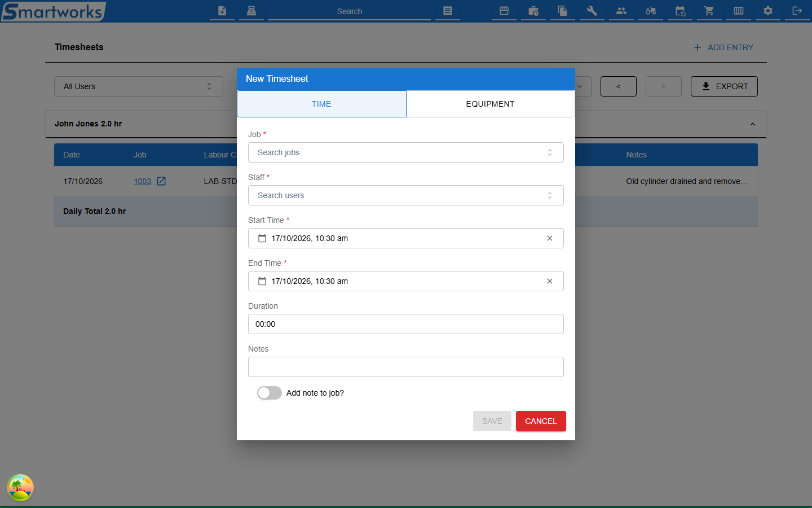The width and height of the screenshot is (812, 508).
Task: Toggle the Add note to job switch
Action: (270, 393)
